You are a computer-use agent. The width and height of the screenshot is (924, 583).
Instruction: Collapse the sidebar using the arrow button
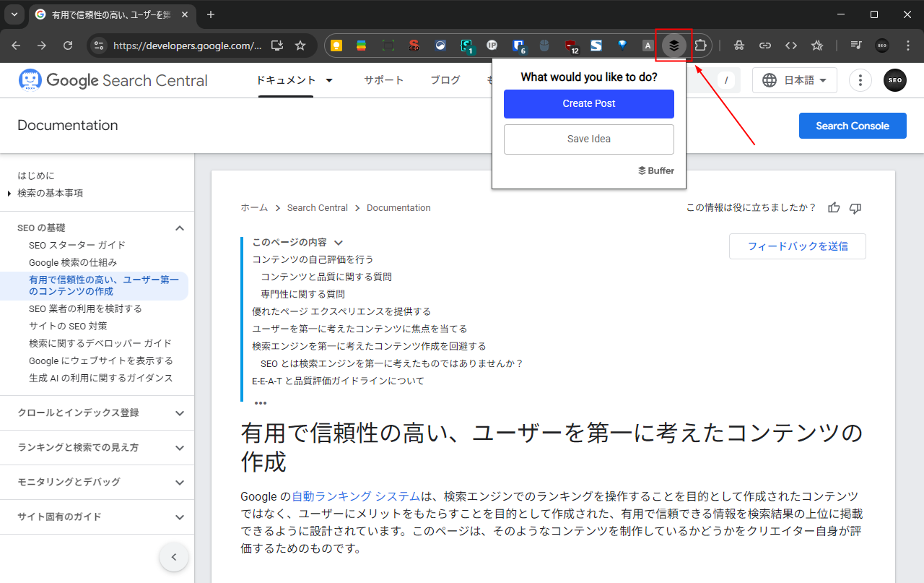pyautogui.click(x=173, y=557)
